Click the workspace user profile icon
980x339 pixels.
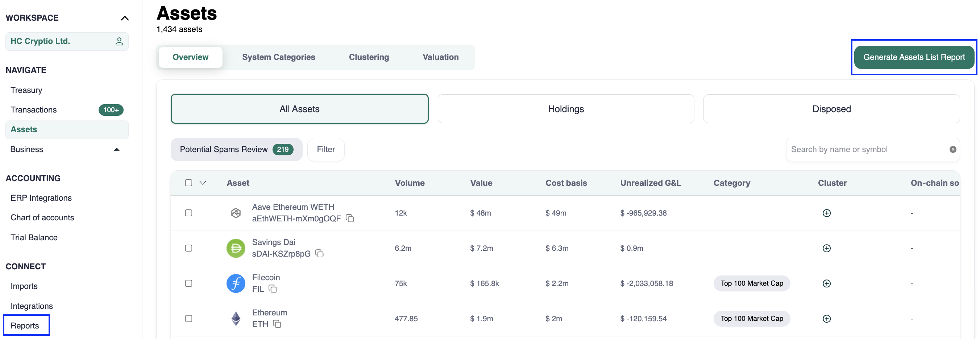(x=119, y=41)
